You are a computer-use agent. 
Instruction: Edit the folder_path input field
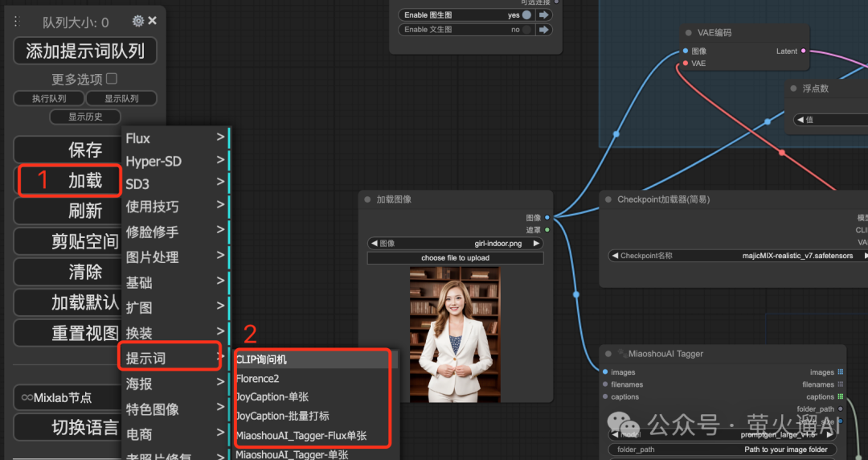723,450
